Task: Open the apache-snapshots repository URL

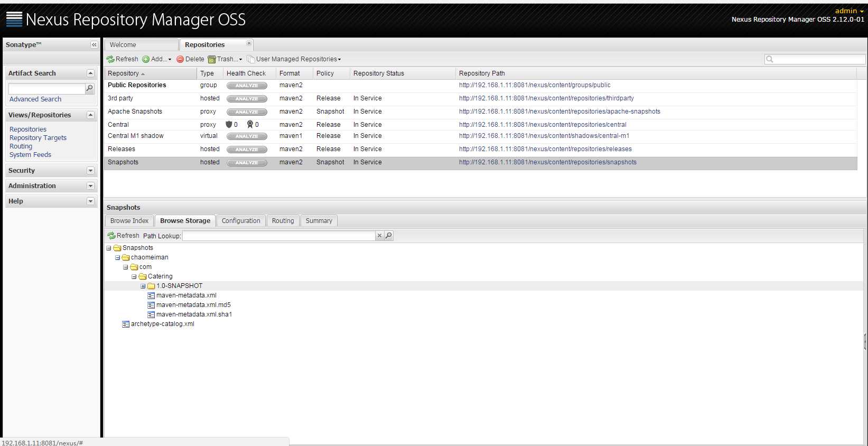Action: click(559, 111)
